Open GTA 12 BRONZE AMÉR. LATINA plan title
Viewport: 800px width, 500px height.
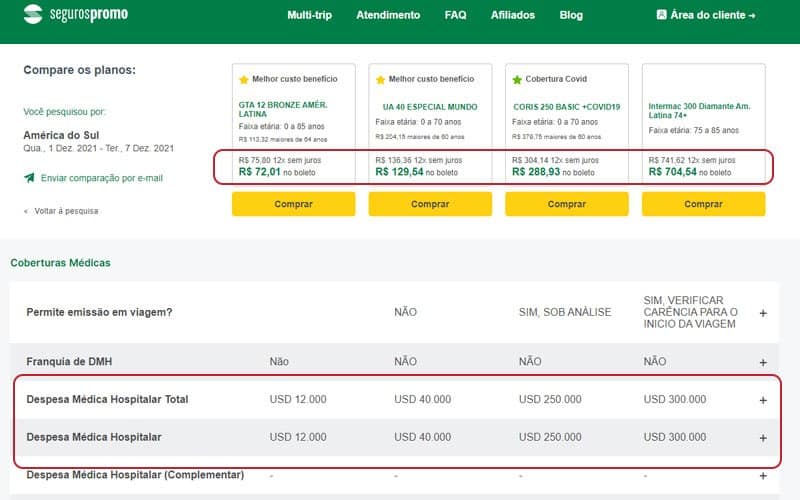pos(283,109)
